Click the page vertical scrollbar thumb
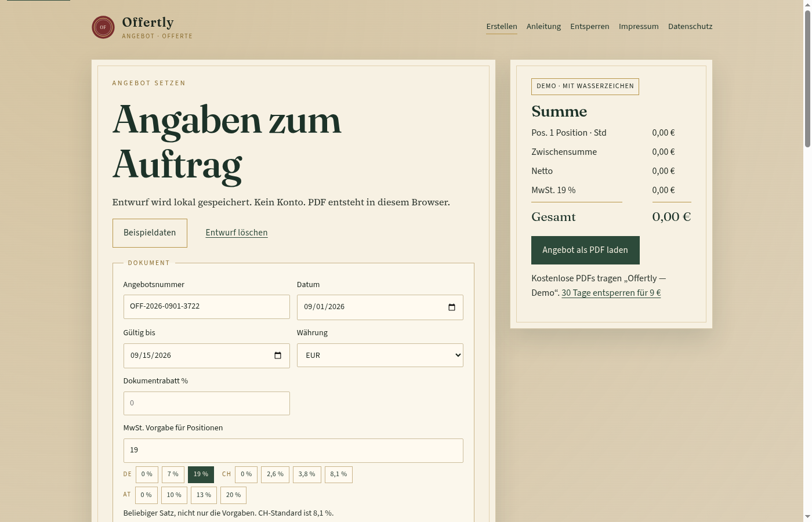The height and width of the screenshot is (522, 812). 807,78
